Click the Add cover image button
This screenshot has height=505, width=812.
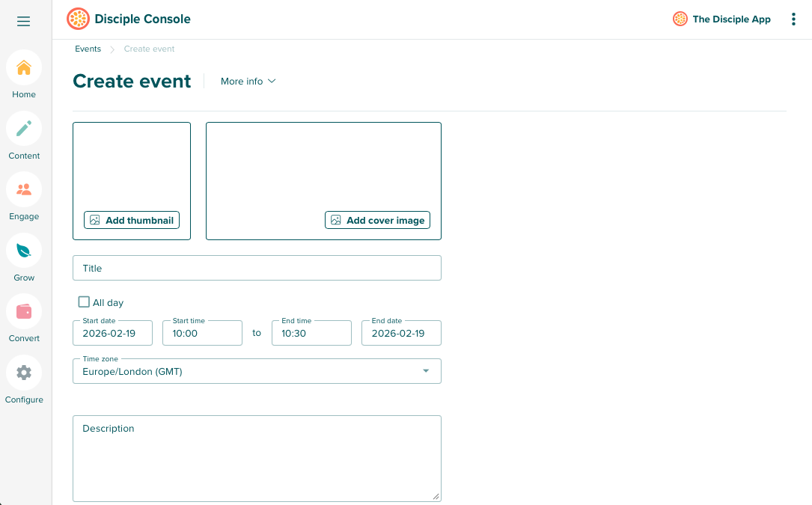(x=377, y=220)
